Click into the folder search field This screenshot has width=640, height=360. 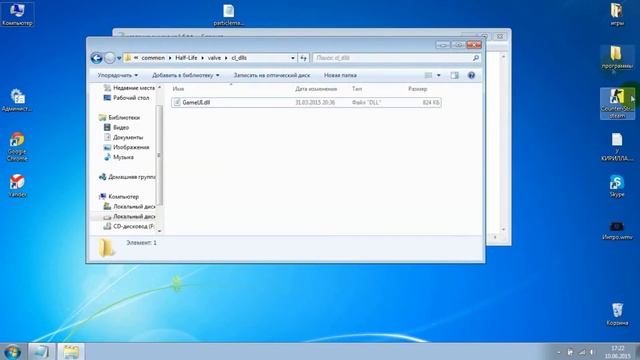392,58
